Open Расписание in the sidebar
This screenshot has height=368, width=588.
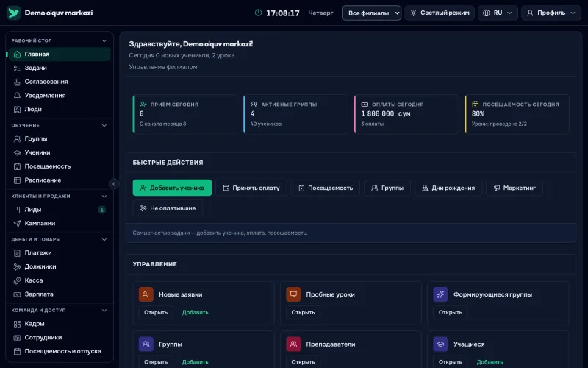(x=60, y=180)
